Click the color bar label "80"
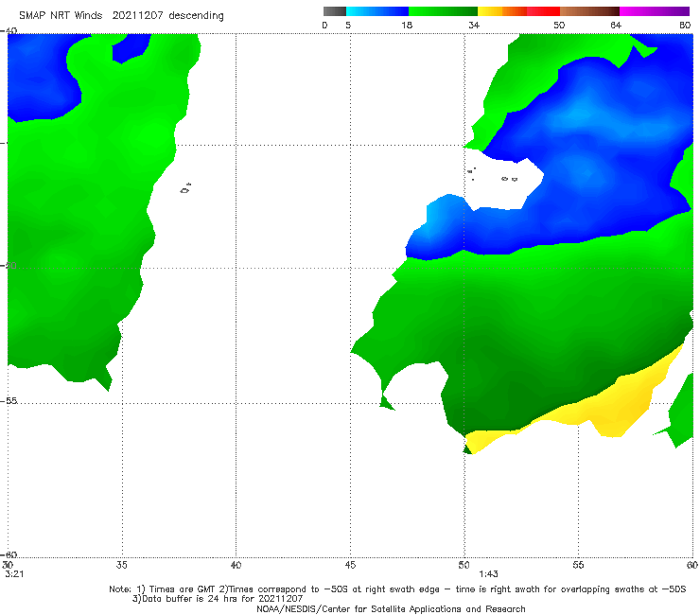This screenshot has width=700, height=615. pos(685,25)
